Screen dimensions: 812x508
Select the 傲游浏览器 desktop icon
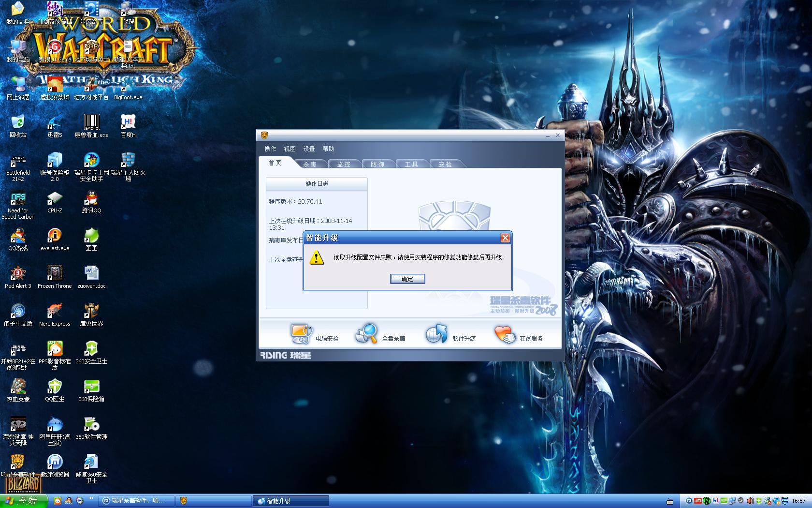[55, 466]
